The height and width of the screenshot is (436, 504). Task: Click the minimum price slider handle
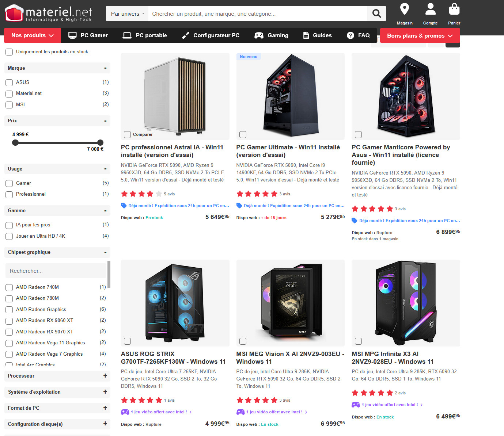[15, 142]
